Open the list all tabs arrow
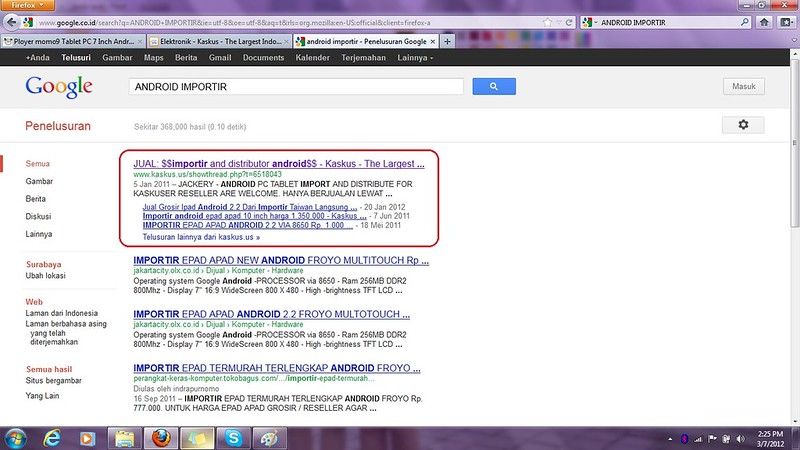 794,40
